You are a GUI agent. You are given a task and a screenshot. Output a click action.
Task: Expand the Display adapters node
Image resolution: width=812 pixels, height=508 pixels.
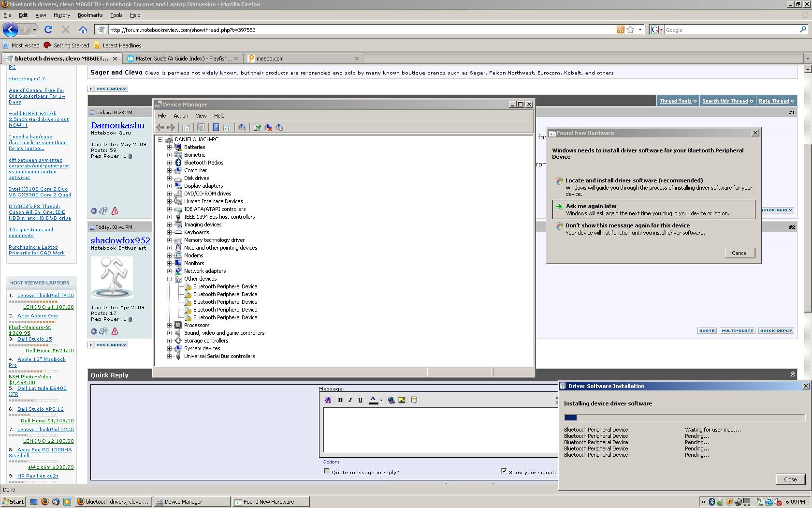tap(169, 186)
